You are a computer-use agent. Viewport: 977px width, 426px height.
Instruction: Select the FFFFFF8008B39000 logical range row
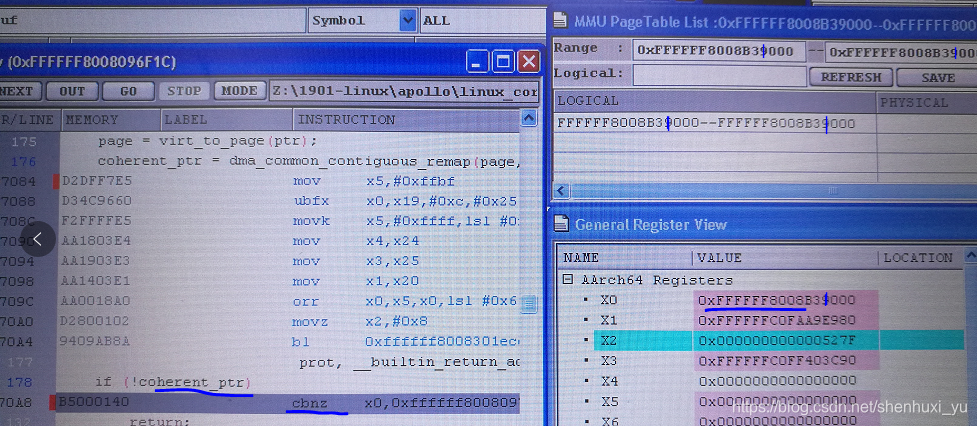click(714, 123)
